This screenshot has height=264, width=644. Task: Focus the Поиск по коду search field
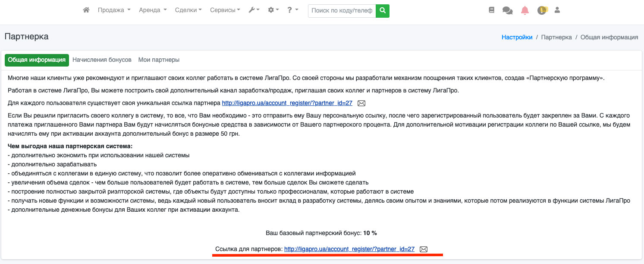[x=342, y=11]
